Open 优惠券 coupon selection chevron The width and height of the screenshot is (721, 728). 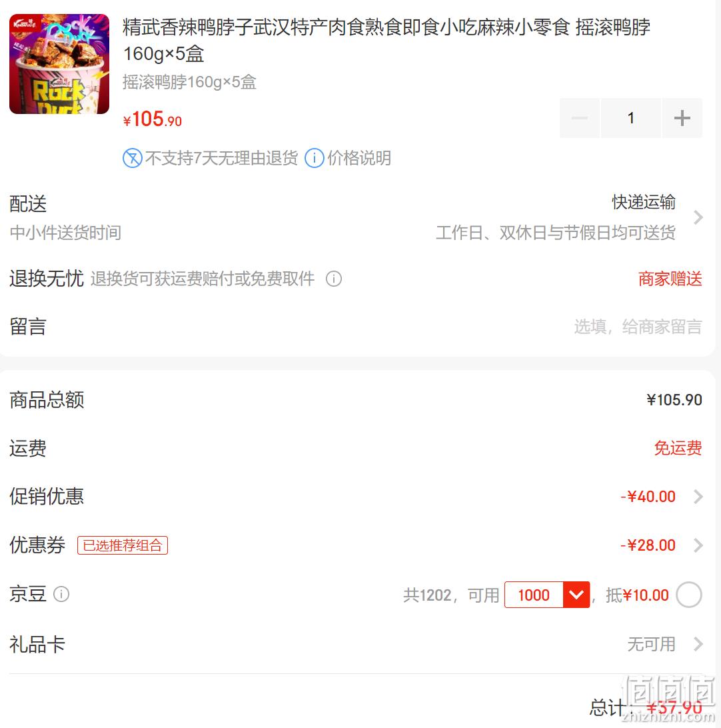[697, 545]
